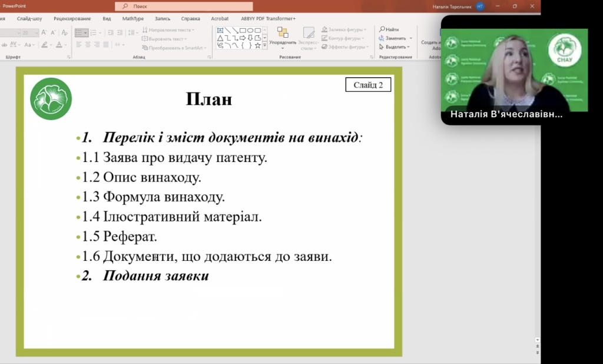Click the Найти button
The image size is (603, 364).
point(389,29)
